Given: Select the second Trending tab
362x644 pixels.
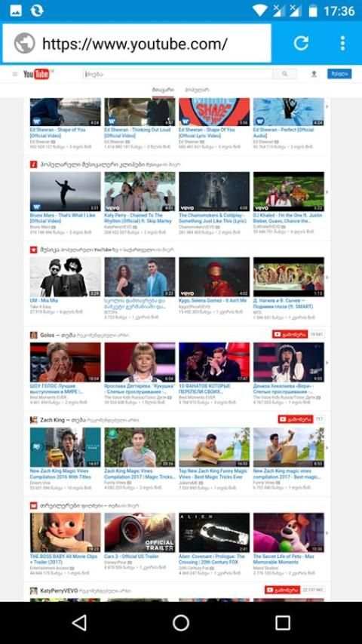Looking at the screenshot, I should [197, 90].
